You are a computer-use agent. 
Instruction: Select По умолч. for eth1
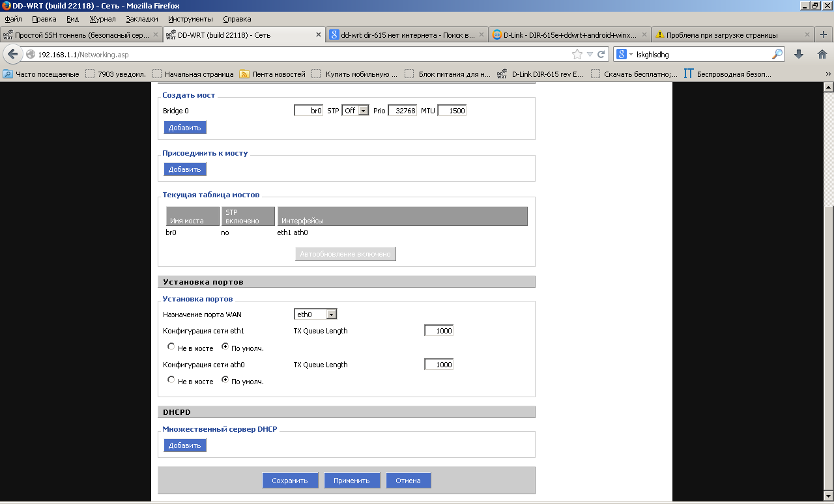pyautogui.click(x=225, y=346)
